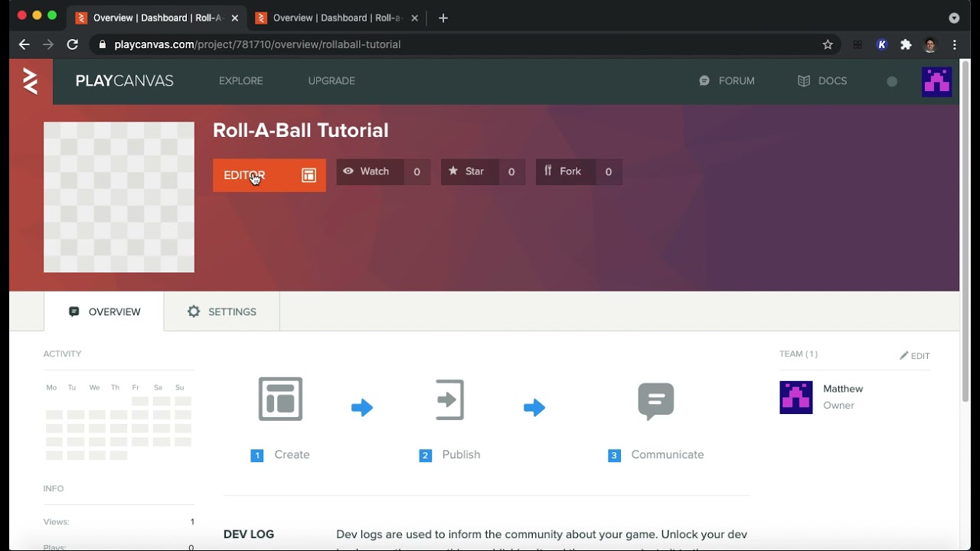The image size is (980, 551).
Task: Open the UPGRADE menu item
Action: (332, 81)
